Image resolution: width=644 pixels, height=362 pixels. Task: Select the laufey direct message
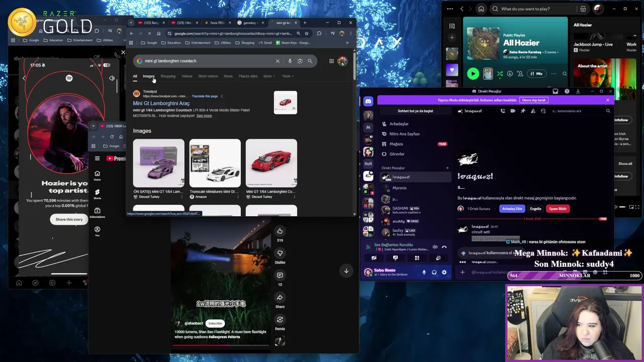pyautogui.click(x=416, y=232)
